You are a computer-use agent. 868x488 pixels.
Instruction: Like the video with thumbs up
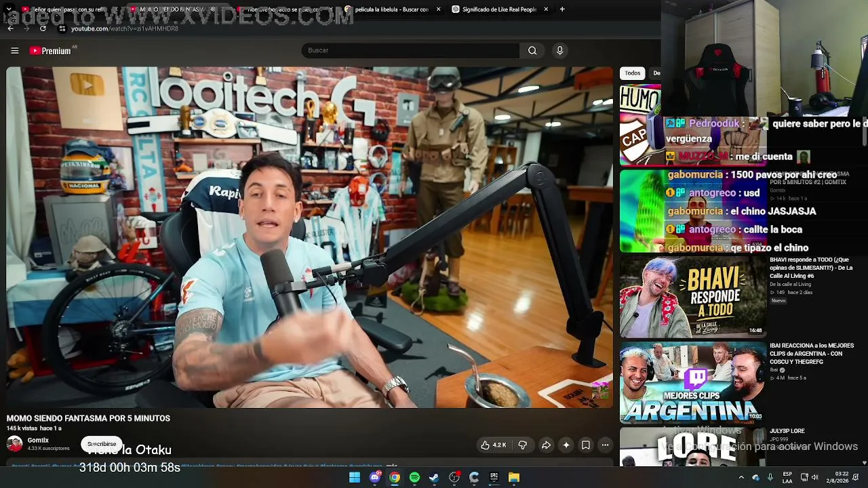point(494,445)
